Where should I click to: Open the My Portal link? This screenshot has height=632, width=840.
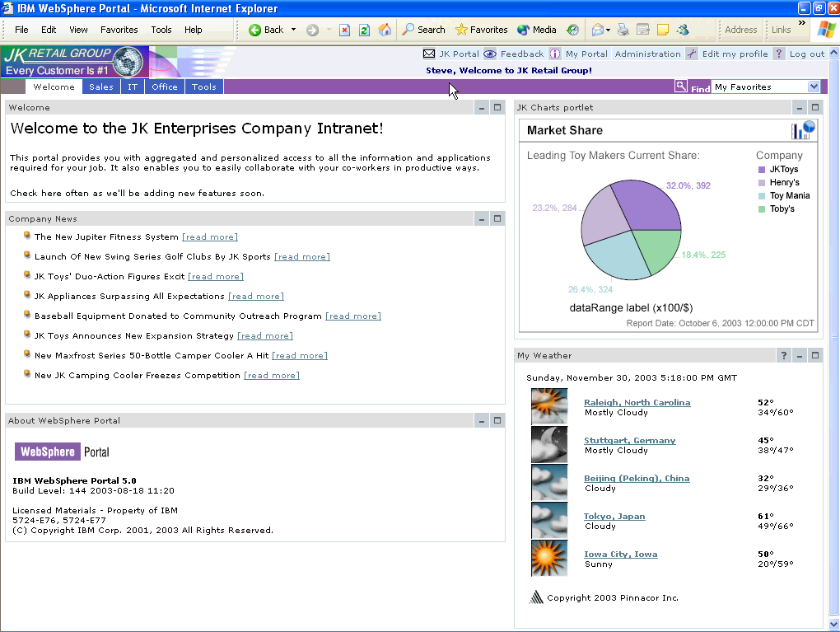coord(586,54)
